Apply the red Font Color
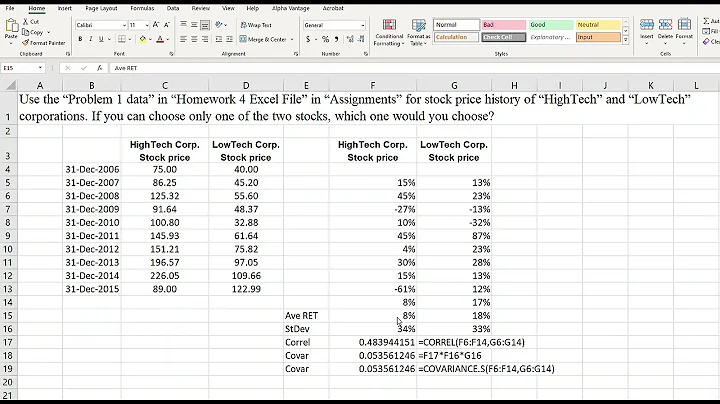Screen dimensions: 720x404 pos(160,39)
